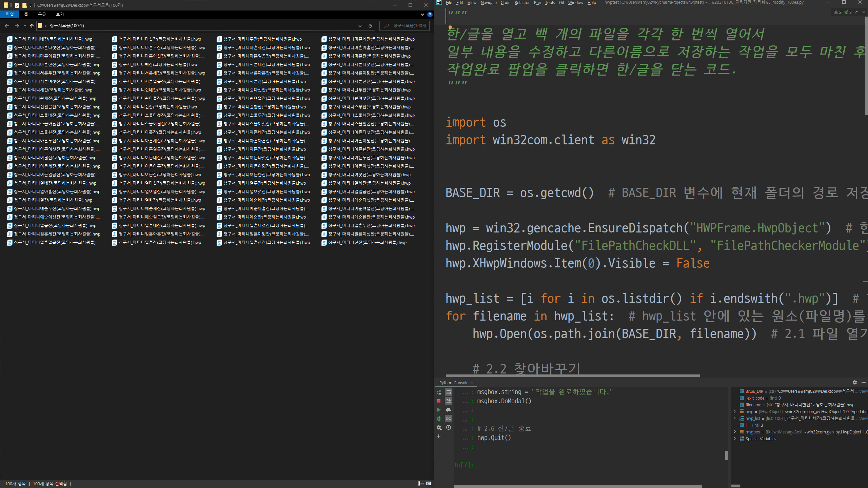The image size is (868, 488).
Task: Click View link for BASE_DIR variable
Action: [863, 391]
